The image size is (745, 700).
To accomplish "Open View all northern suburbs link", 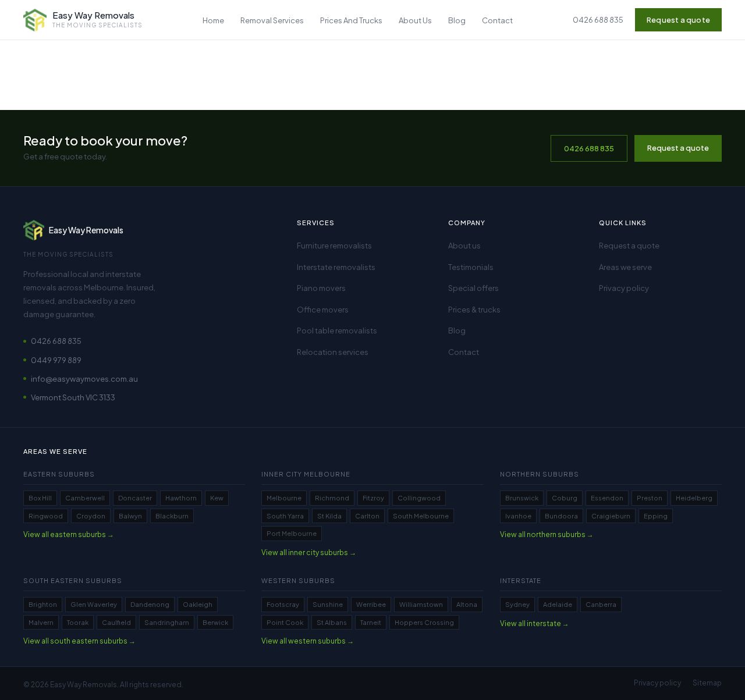I will [x=547, y=535].
